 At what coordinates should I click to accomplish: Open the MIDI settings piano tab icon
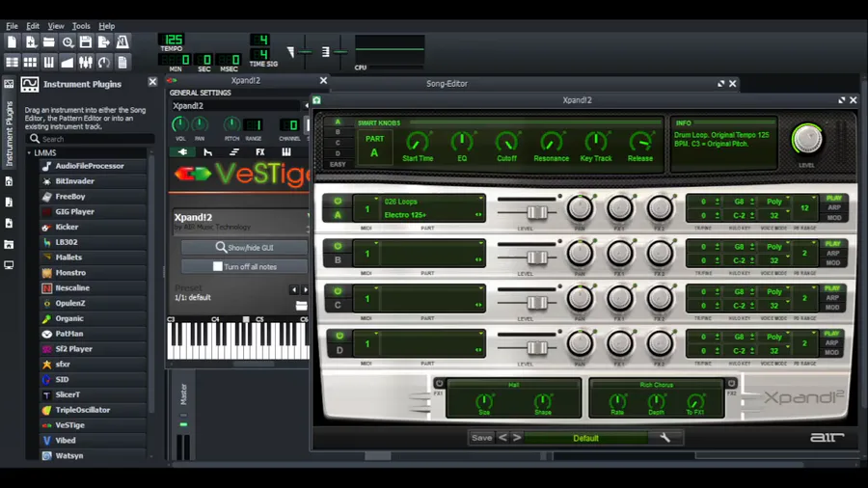tap(286, 152)
